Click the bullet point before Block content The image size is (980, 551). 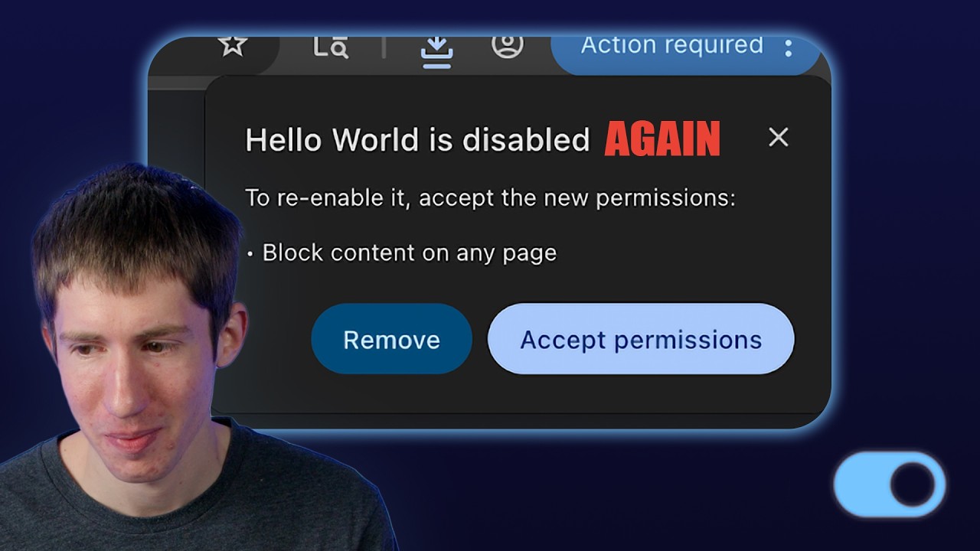[250, 254]
